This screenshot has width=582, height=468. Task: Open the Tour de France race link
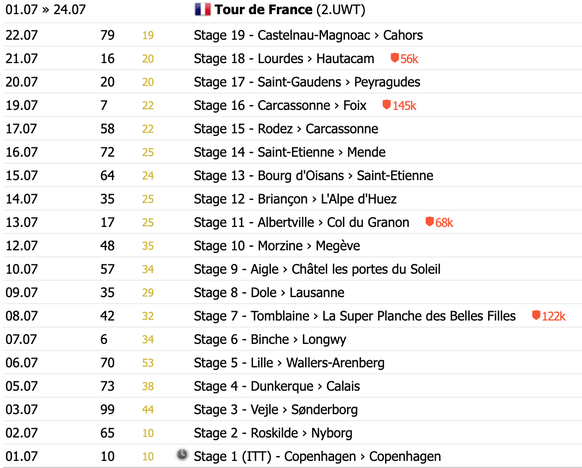(x=263, y=9)
